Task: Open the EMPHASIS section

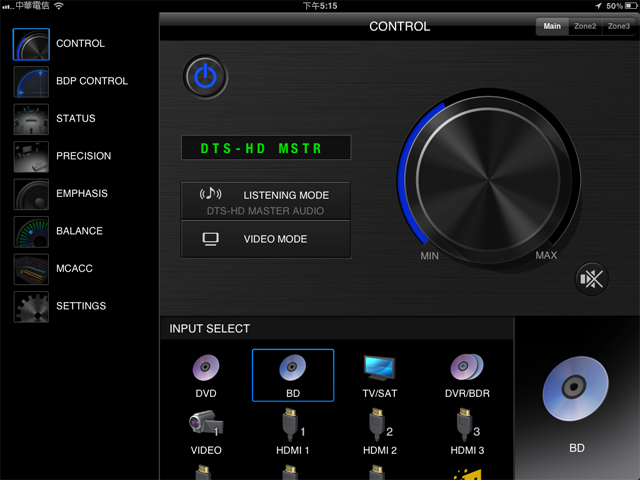Action: click(82, 193)
